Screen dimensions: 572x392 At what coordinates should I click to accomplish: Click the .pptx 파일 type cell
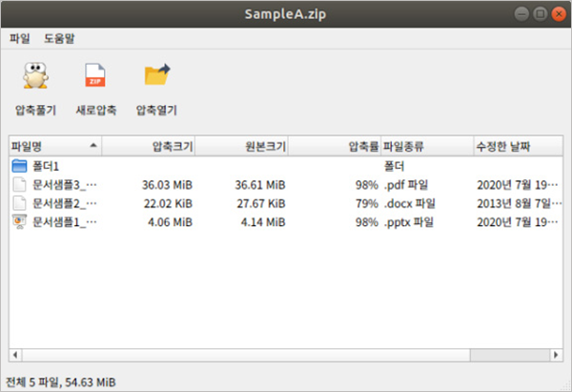pyautogui.click(x=409, y=222)
